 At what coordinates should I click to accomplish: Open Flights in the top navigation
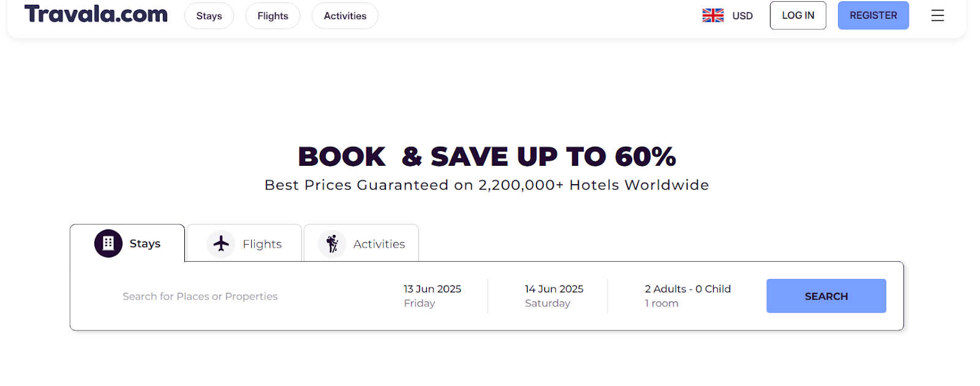[273, 16]
